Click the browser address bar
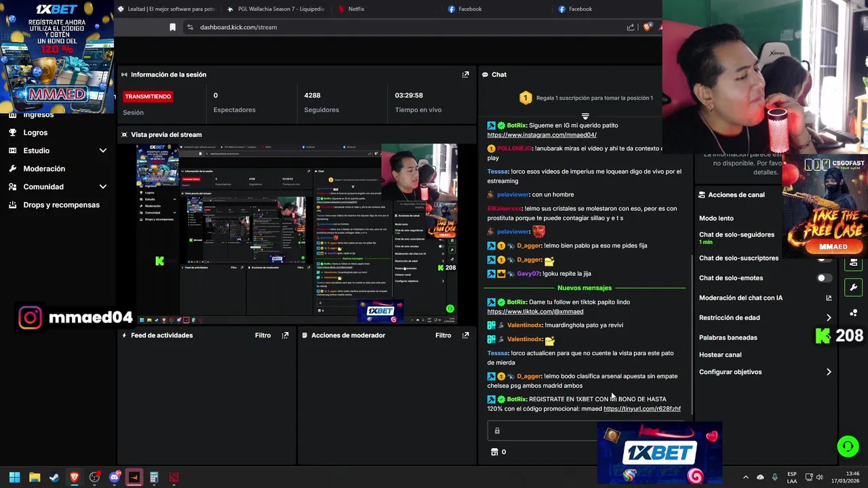The height and width of the screenshot is (488, 868). point(407,27)
